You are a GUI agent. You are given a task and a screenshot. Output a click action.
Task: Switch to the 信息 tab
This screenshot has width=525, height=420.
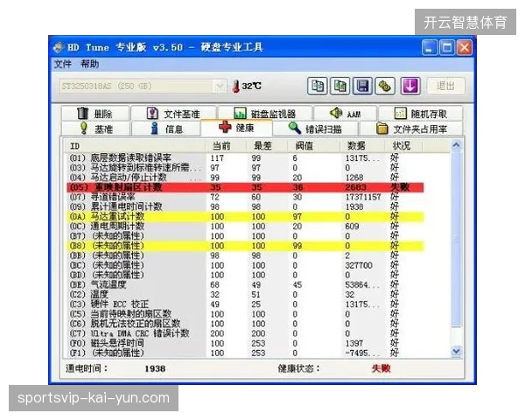point(166,129)
